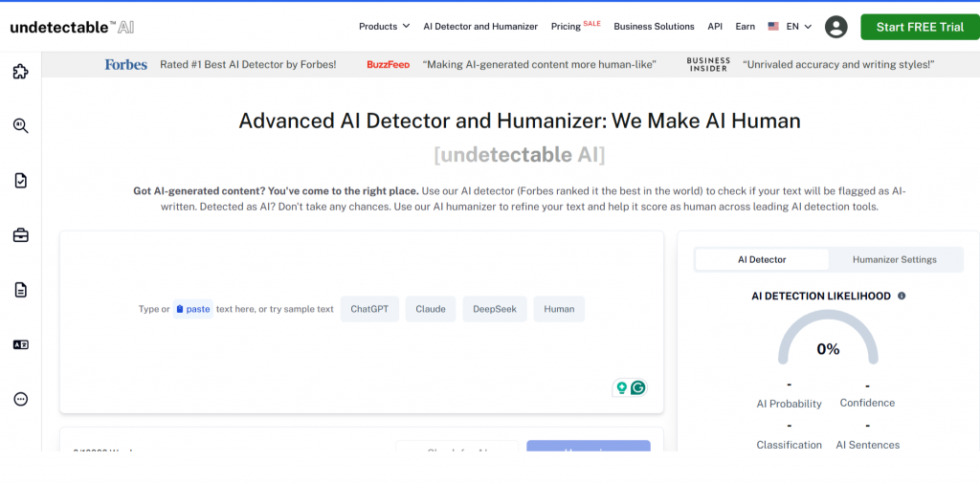Screen dimensions: 980x484
Task: Open the EN language selector dropdown
Action: click(790, 27)
